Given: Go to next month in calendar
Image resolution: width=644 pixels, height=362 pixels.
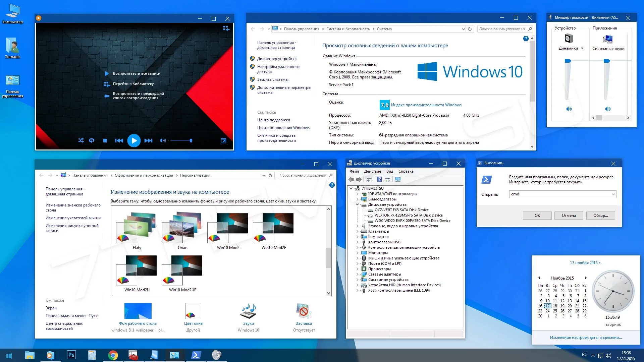Looking at the screenshot, I should [x=586, y=278].
